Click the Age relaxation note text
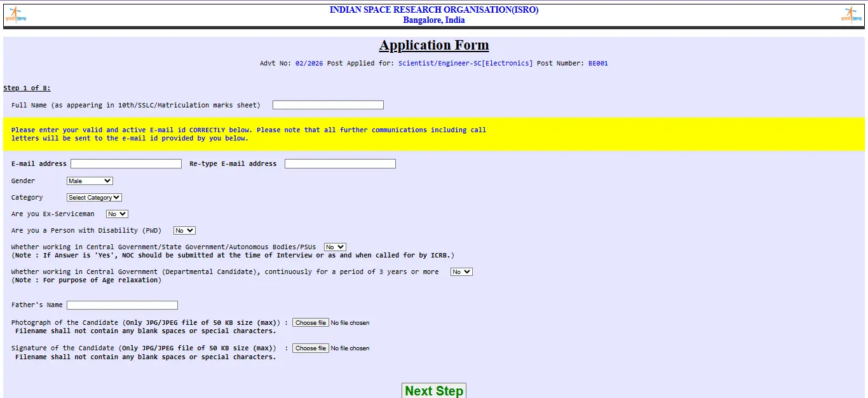The height and width of the screenshot is (398, 868). (x=86, y=280)
